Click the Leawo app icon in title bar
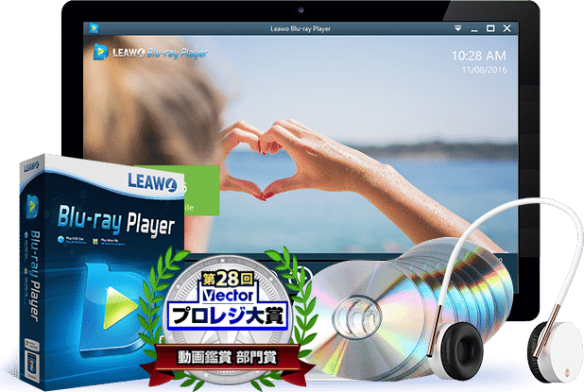The image size is (584, 392). click(x=94, y=28)
